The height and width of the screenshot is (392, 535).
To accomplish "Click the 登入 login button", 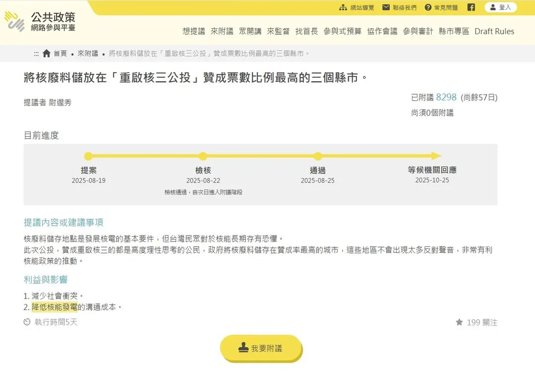I will 500,7.
